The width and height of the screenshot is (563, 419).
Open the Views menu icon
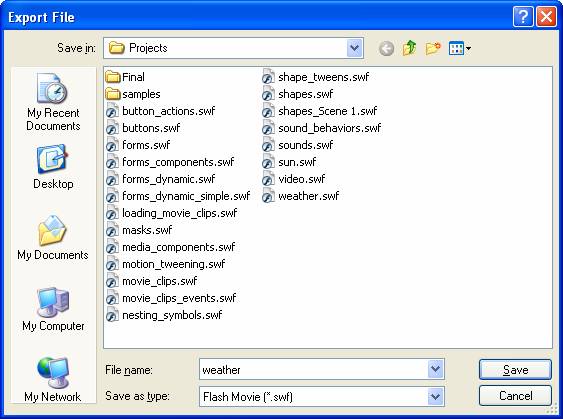coord(460,48)
